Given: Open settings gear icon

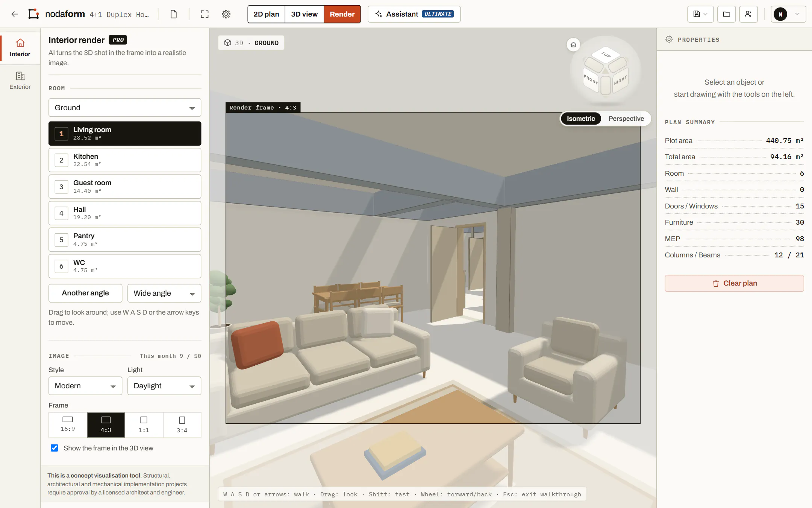Looking at the screenshot, I should [x=226, y=14].
